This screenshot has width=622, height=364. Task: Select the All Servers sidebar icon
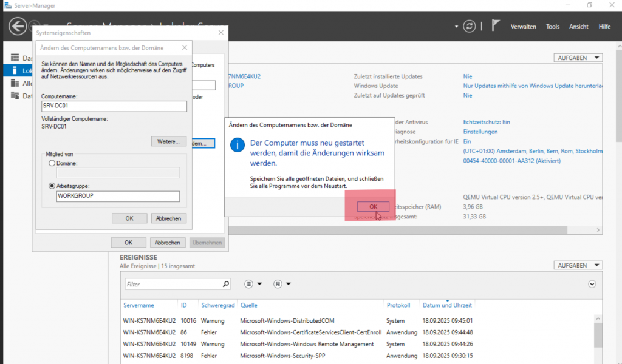[x=16, y=83]
